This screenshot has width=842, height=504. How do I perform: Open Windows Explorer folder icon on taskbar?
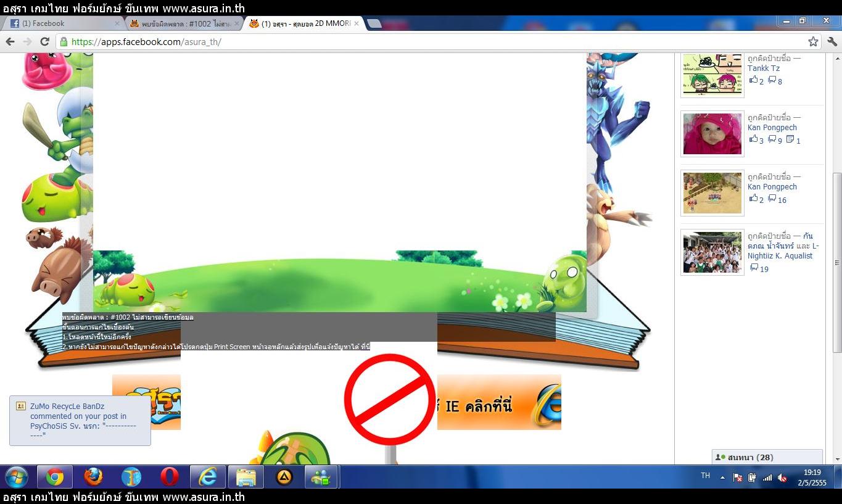[246, 477]
